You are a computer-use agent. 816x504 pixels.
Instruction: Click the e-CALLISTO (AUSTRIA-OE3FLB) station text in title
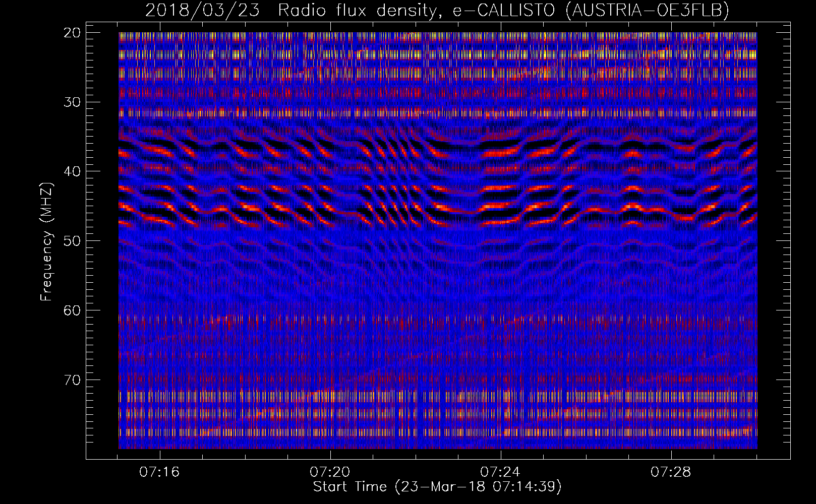[591, 10]
